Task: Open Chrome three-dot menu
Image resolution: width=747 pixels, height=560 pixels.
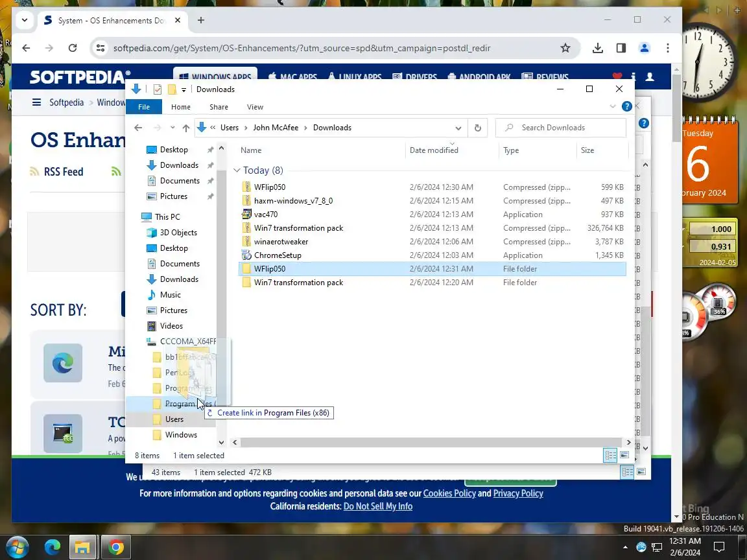Action: point(667,48)
